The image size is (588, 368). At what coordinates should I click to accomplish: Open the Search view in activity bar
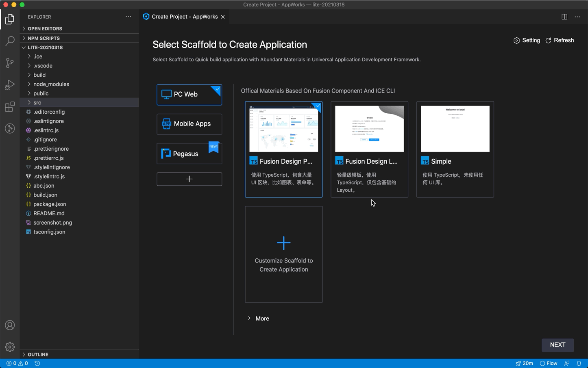[x=10, y=41]
